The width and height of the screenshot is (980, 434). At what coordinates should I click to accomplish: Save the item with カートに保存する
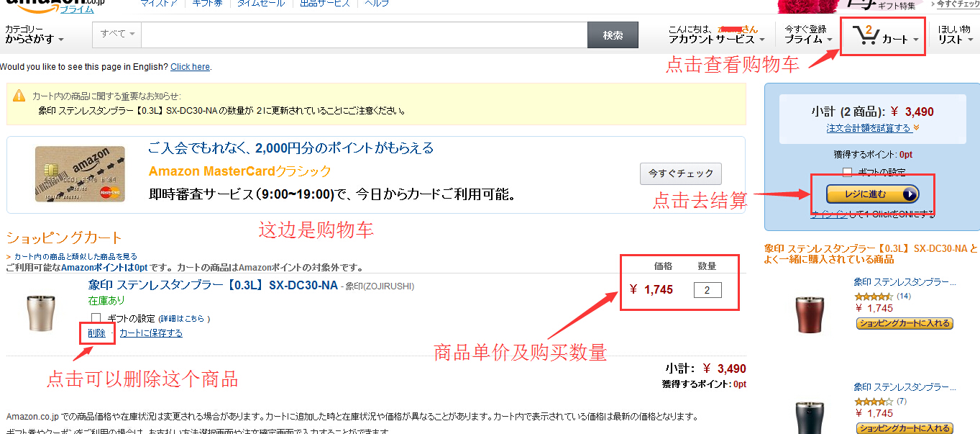(151, 333)
